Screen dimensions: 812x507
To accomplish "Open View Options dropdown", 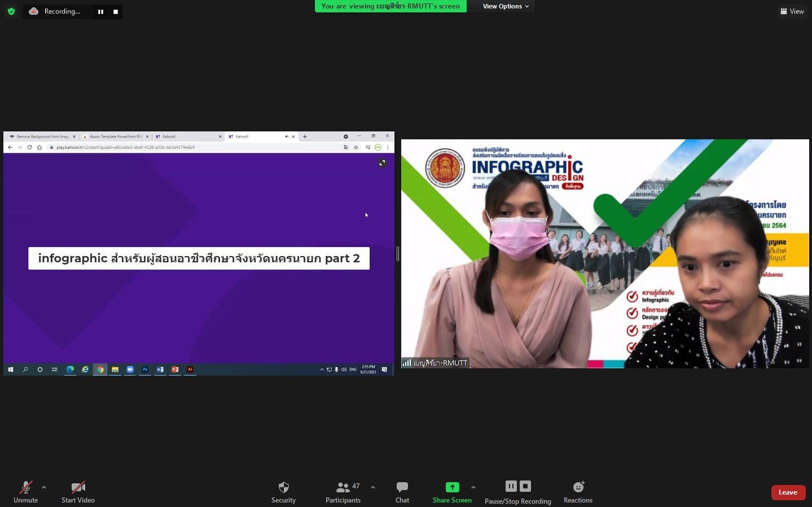I will click(x=506, y=6).
